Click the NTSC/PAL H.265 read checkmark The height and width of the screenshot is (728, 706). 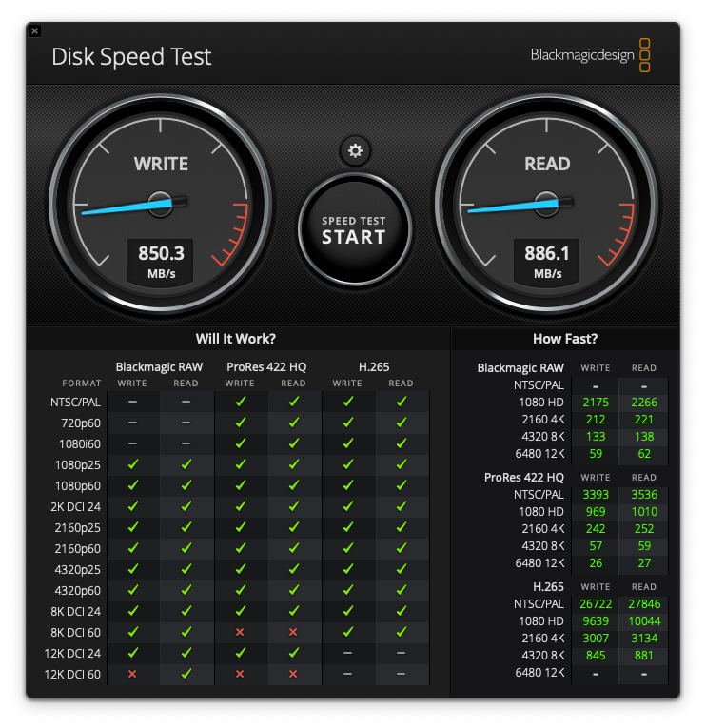click(402, 402)
